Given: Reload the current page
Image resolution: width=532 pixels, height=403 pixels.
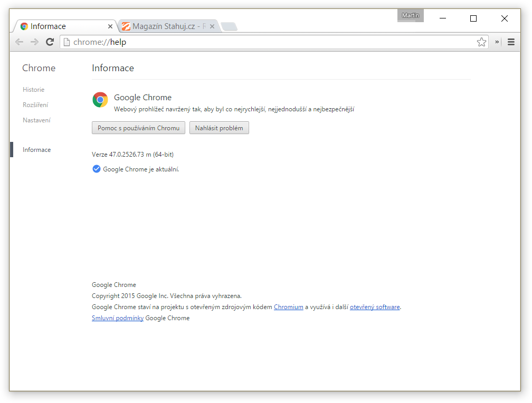Looking at the screenshot, I should coord(50,42).
